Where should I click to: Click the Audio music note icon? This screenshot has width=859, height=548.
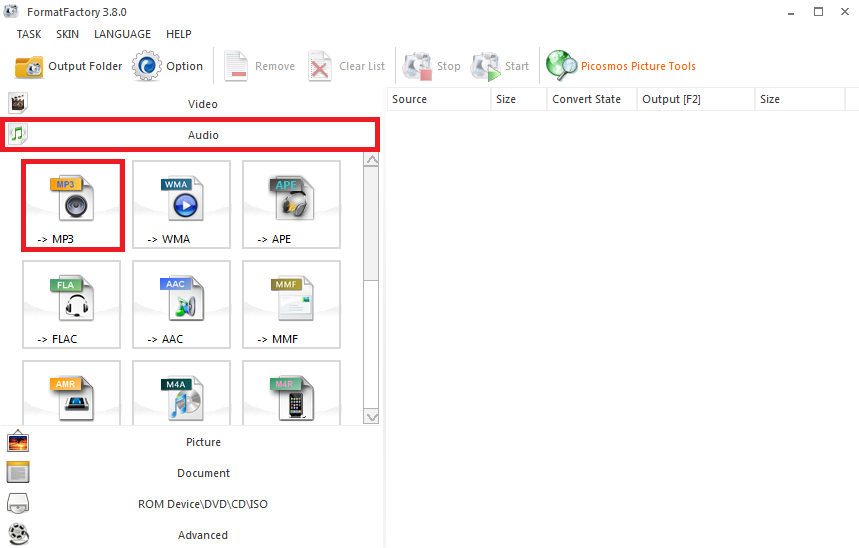[x=18, y=134]
